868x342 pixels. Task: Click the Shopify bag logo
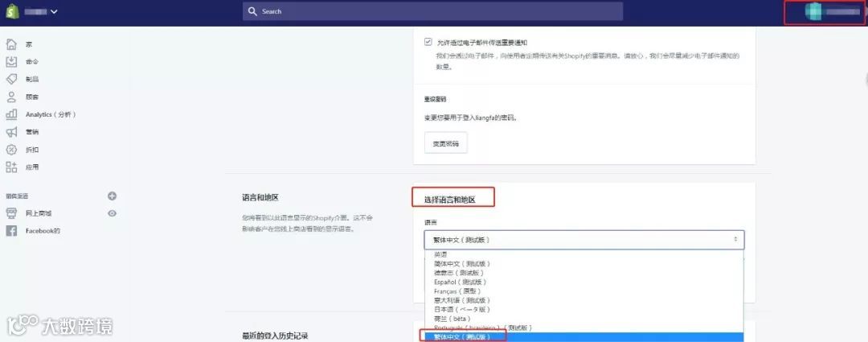point(12,11)
